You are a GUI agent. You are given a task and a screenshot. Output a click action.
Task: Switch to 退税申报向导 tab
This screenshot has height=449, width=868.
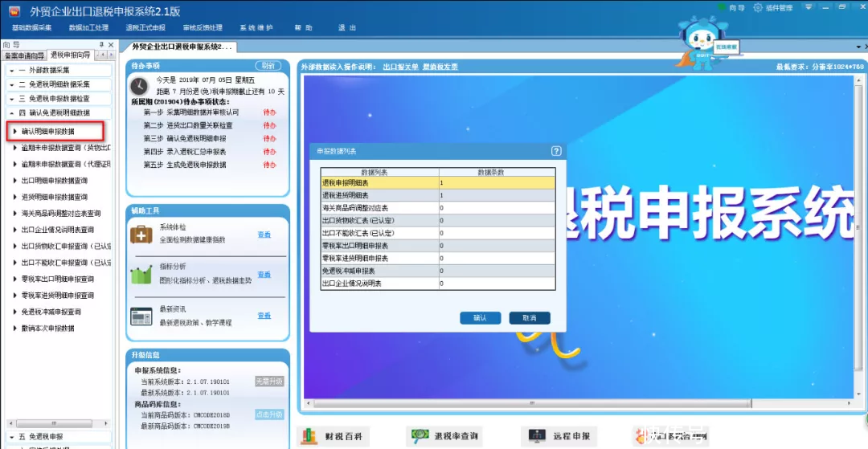pos(70,55)
